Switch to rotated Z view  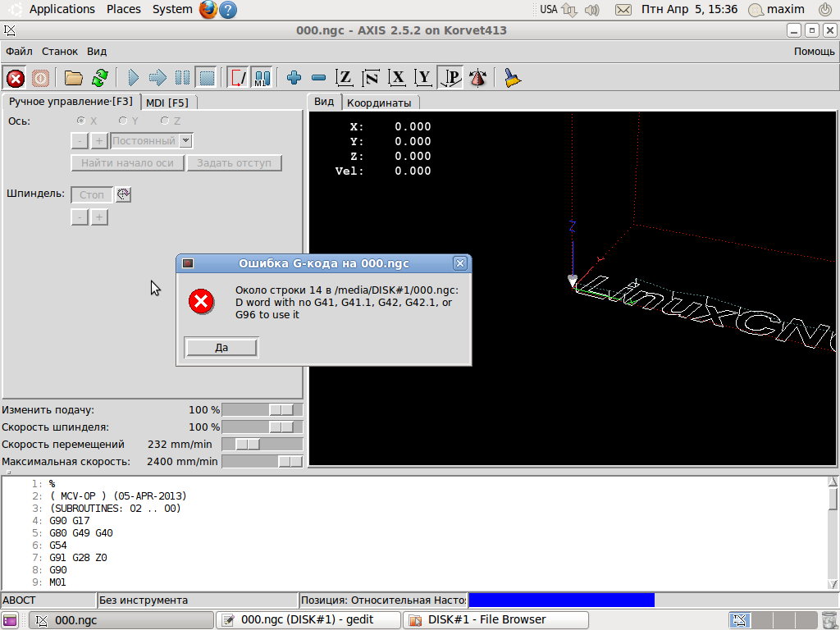370,78
